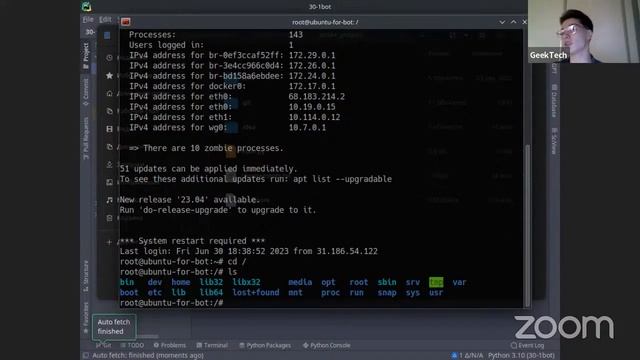The height and width of the screenshot is (360, 640).
Task: Click the red terminal icon in the terminal title bar
Action: pyautogui.click(x=126, y=22)
